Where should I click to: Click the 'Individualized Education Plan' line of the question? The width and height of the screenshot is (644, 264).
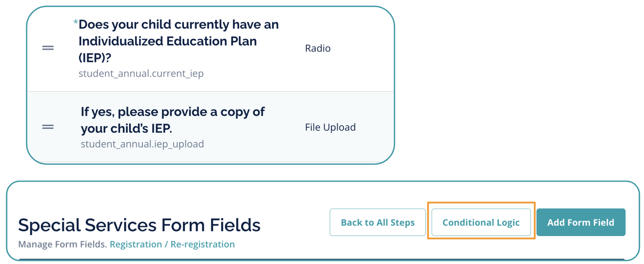coord(168,41)
